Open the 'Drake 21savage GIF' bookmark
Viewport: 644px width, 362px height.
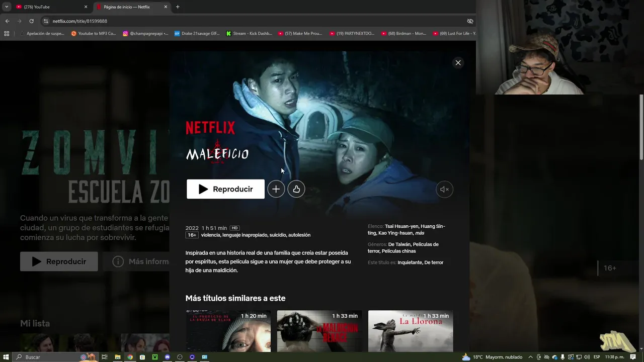tap(197, 34)
